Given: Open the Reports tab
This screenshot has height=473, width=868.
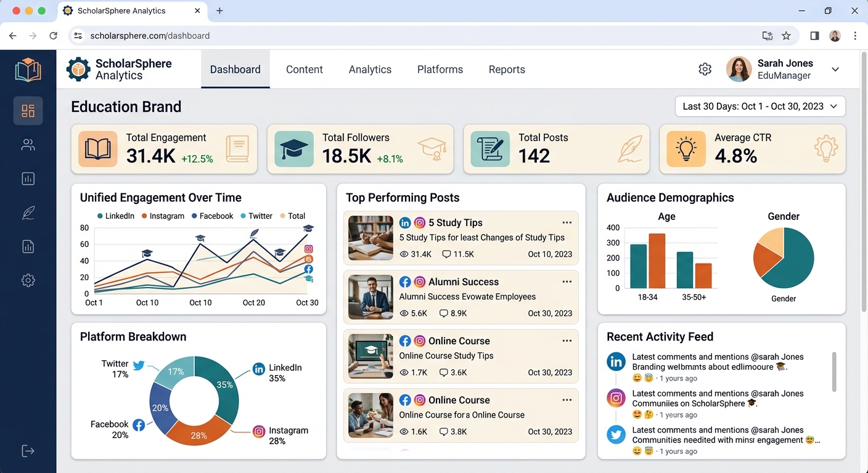Looking at the screenshot, I should click(507, 70).
